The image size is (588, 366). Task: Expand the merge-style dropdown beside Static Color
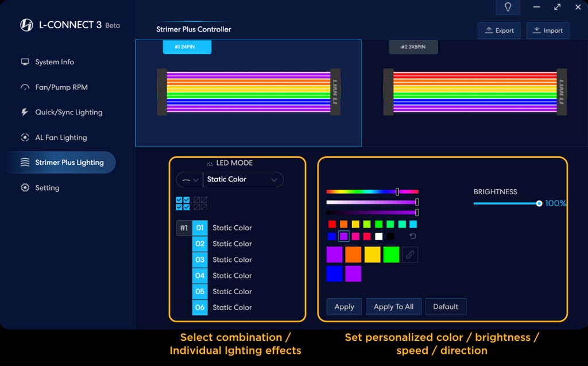(189, 180)
